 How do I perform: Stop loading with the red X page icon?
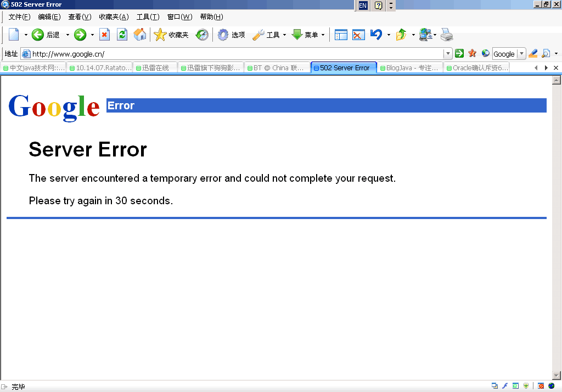point(104,35)
